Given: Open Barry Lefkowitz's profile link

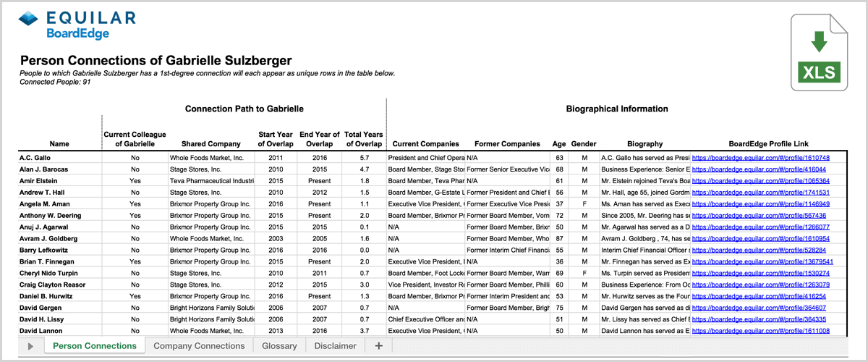Looking at the screenshot, I should pyautogui.click(x=759, y=250).
